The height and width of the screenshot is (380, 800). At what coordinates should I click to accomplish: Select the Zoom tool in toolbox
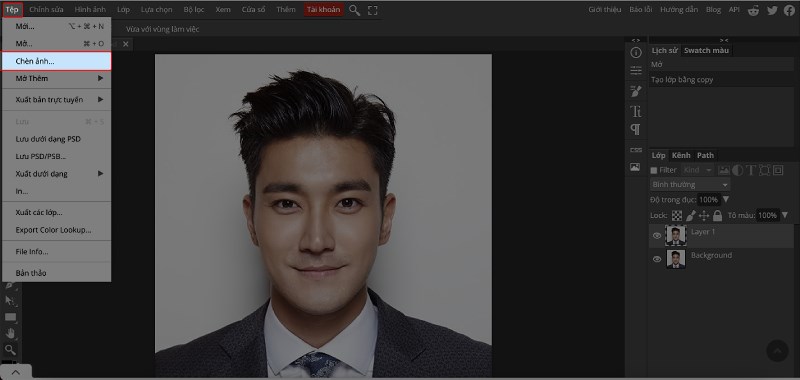[x=10, y=349]
